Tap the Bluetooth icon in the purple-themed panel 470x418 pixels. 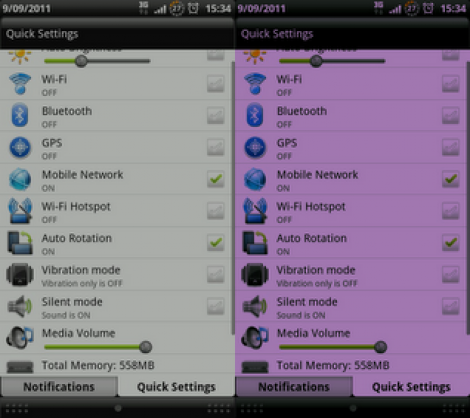click(x=255, y=115)
